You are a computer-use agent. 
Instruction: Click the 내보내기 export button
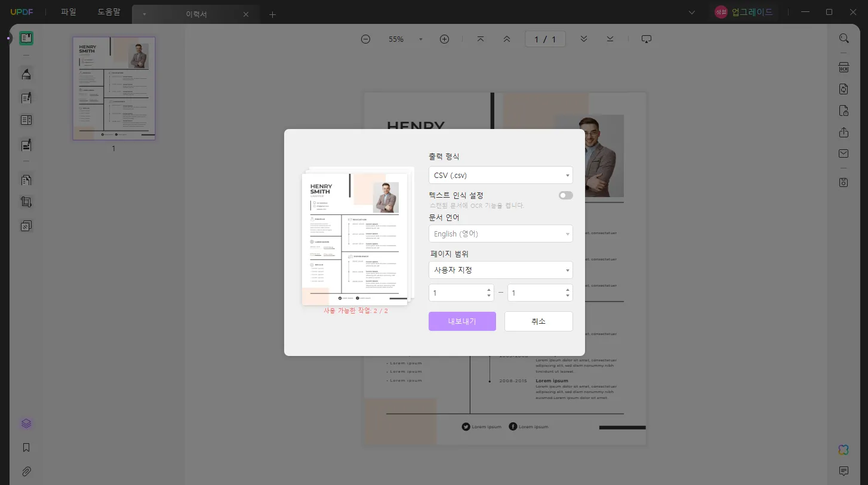click(462, 321)
